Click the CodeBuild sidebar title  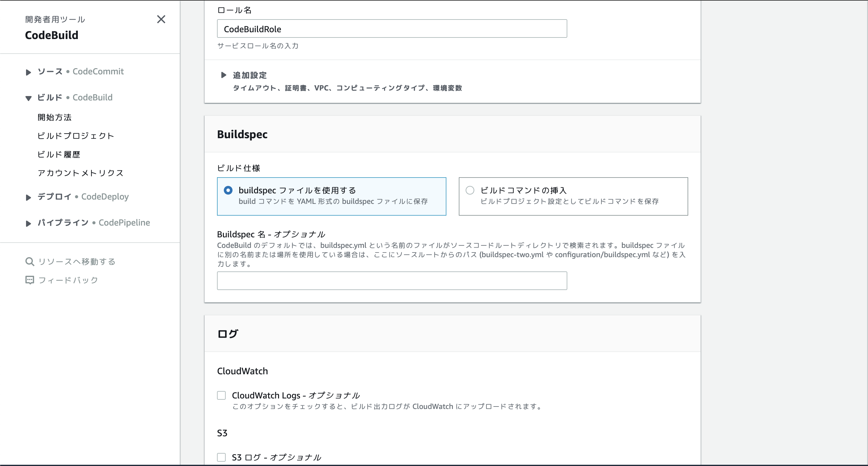pyautogui.click(x=51, y=35)
